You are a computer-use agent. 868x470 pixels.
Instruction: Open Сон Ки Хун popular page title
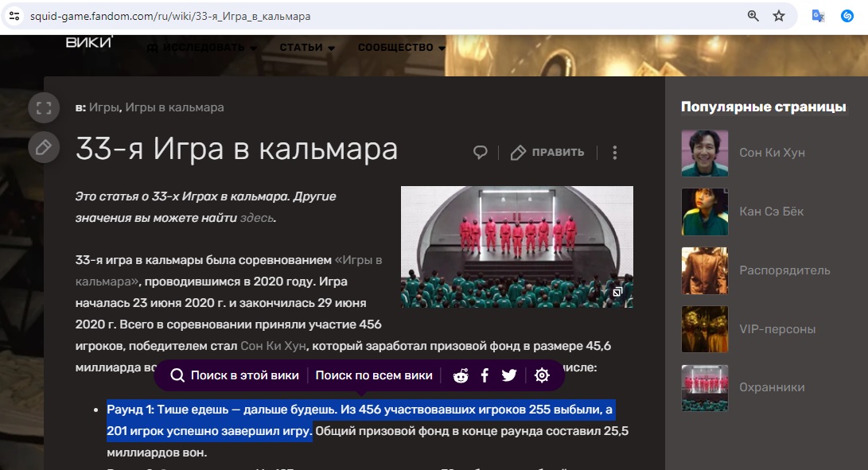pos(773,153)
